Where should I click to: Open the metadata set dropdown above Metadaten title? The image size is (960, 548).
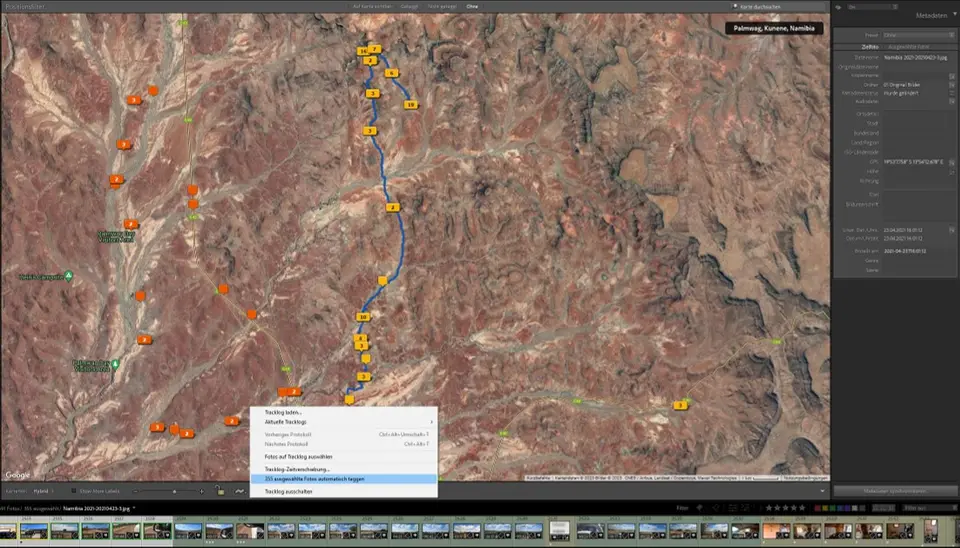(x=872, y=7)
